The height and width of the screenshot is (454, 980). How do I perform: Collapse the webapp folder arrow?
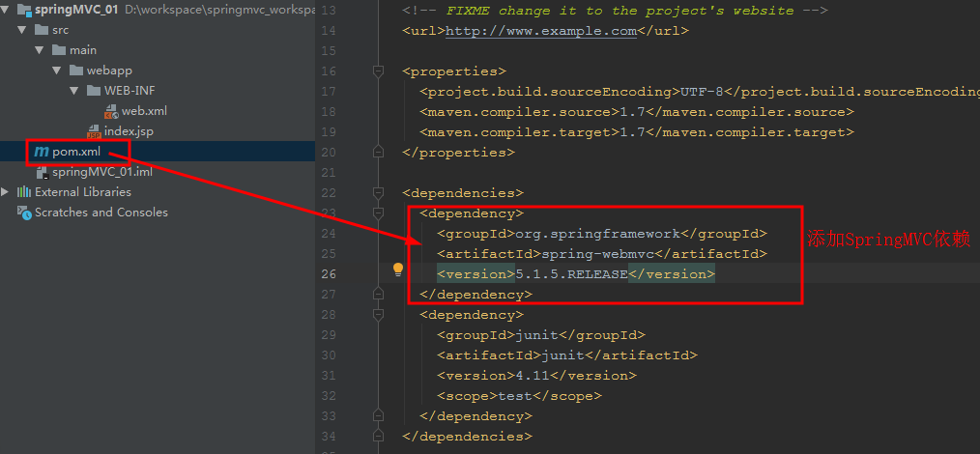click(x=58, y=71)
